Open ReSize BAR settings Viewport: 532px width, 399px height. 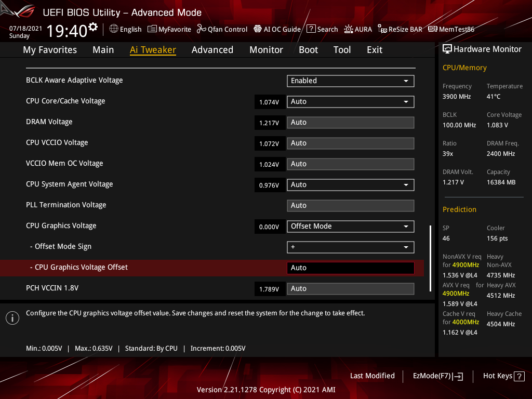click(x=400, y=29)
